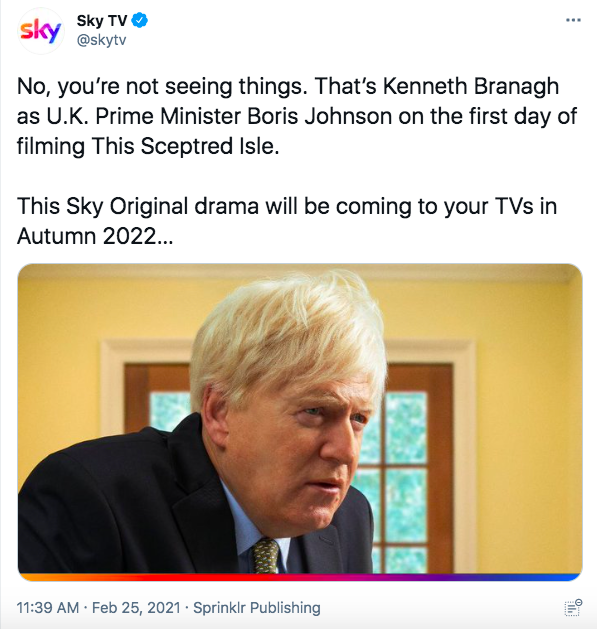Click the rainbow gradient bar under the photo
597x629 pixels.
[300, 577]
